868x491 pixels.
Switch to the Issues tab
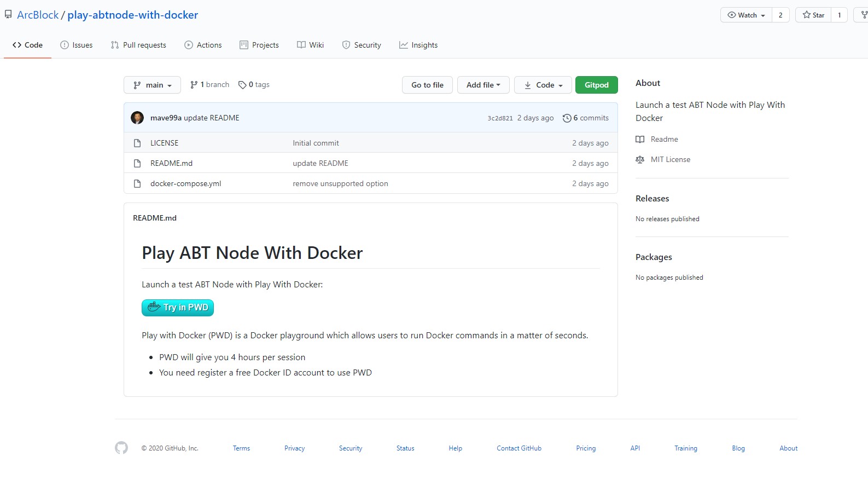pyautogui.click(x=77, y=45)
